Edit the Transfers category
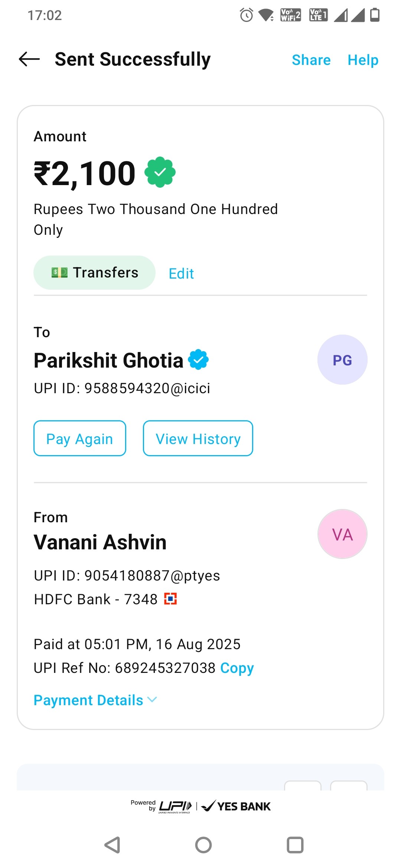 coord(181,273)
